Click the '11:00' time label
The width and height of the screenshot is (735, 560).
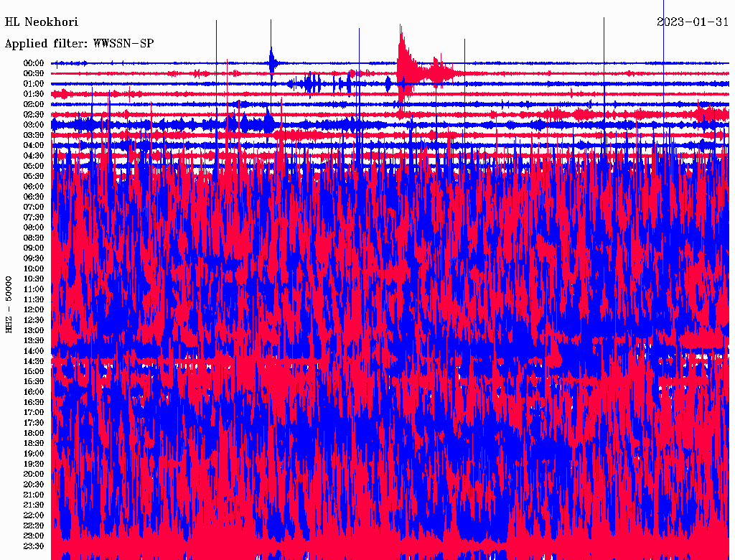pos(34,289)
